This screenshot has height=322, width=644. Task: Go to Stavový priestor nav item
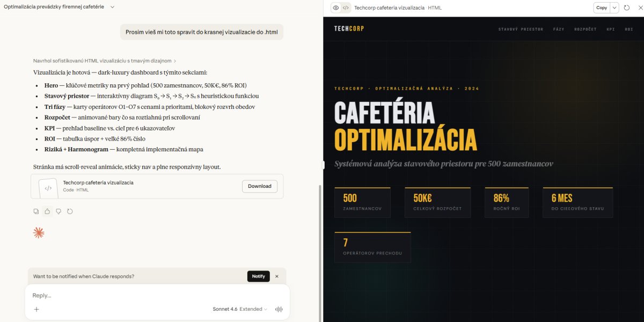[521, 29]
